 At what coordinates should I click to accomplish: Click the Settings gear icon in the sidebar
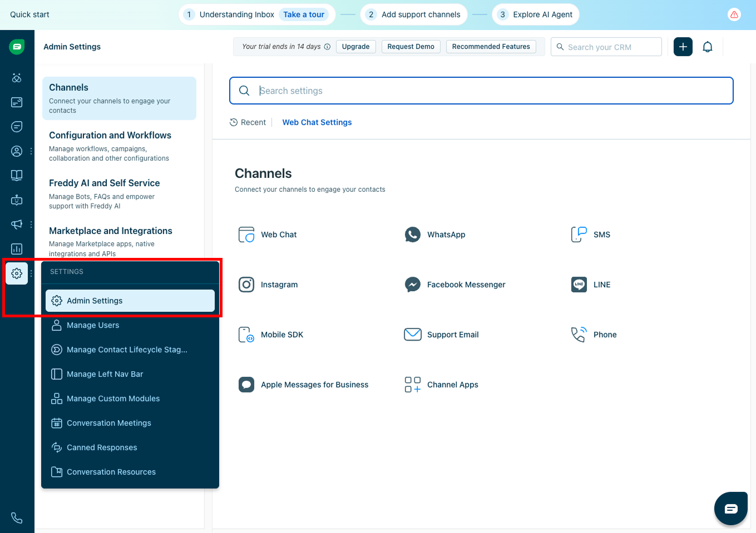[17, 273]
